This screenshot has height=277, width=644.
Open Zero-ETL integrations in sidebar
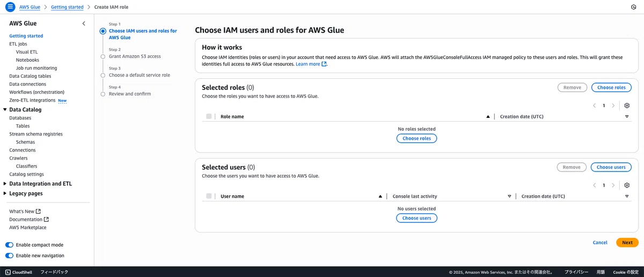point(32,100)
